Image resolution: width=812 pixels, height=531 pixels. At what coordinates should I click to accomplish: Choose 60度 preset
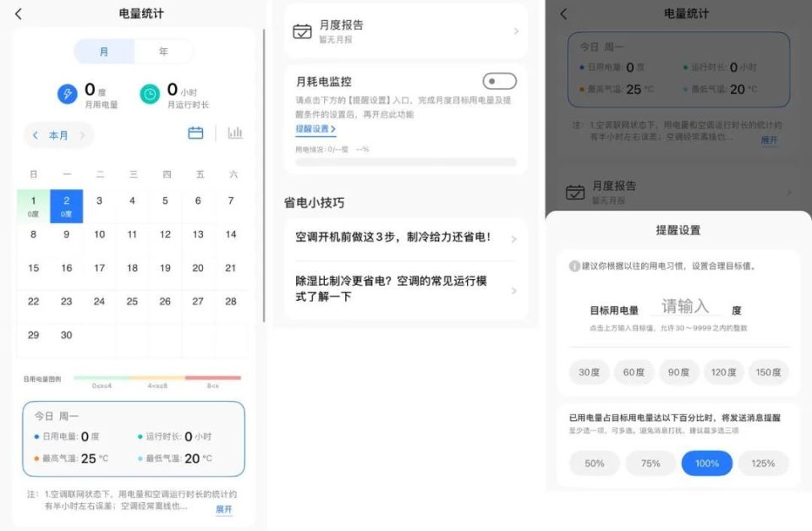pyautogui.click(x=634, y=373)
